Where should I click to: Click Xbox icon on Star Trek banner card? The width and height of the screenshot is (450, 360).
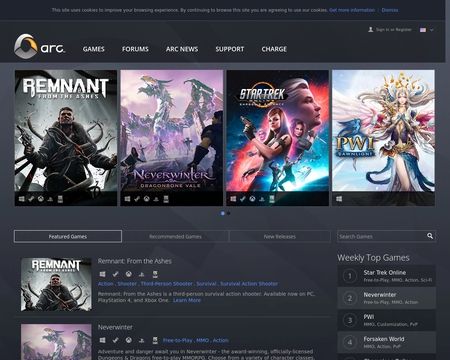(253, 199)
